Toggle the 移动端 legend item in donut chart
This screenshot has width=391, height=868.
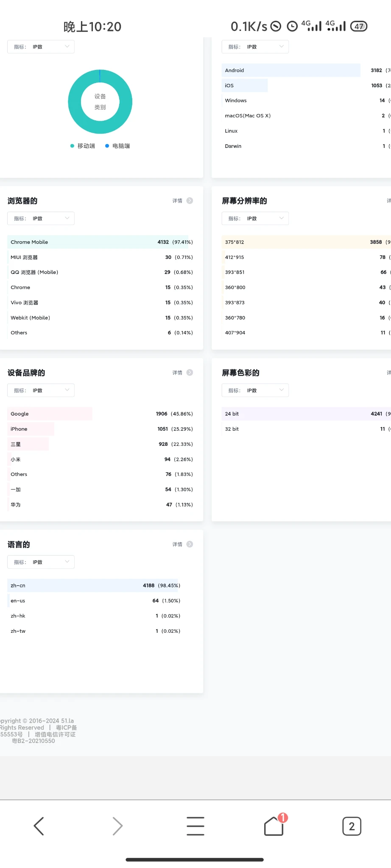point(83,146)
